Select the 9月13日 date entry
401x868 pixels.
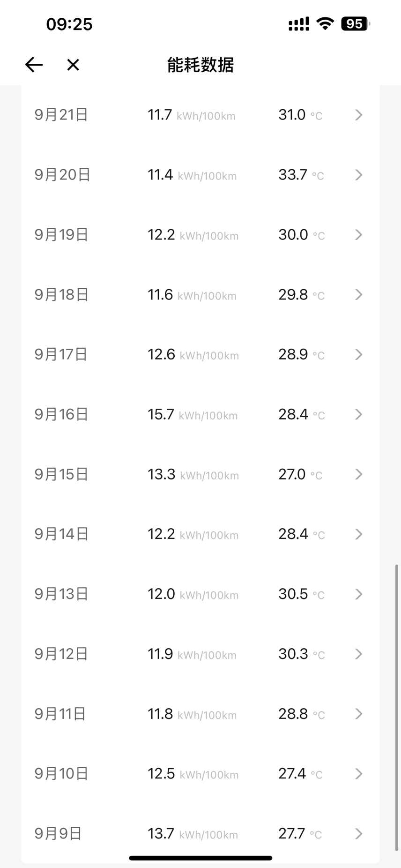point(61,594)
